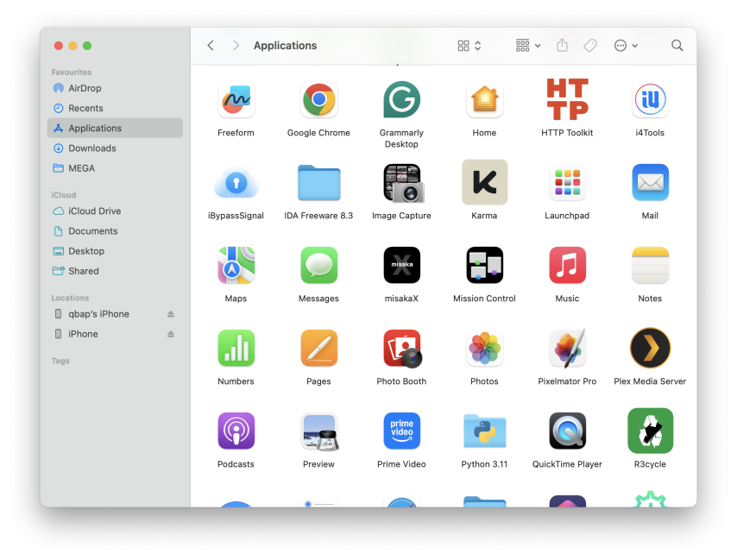Open AirDrop in the sidebar
The width and height of the screenshot is (737, 560).
(115, 88)
